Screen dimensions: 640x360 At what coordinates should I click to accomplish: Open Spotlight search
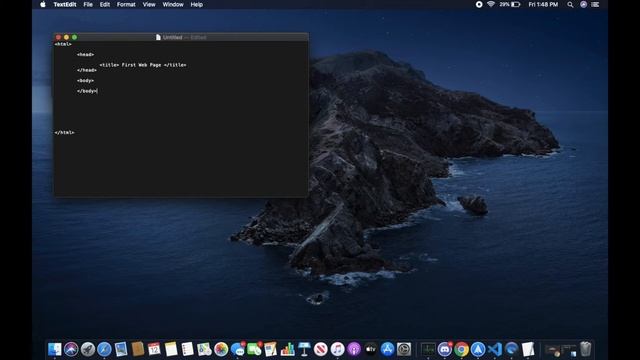[570, 4]
